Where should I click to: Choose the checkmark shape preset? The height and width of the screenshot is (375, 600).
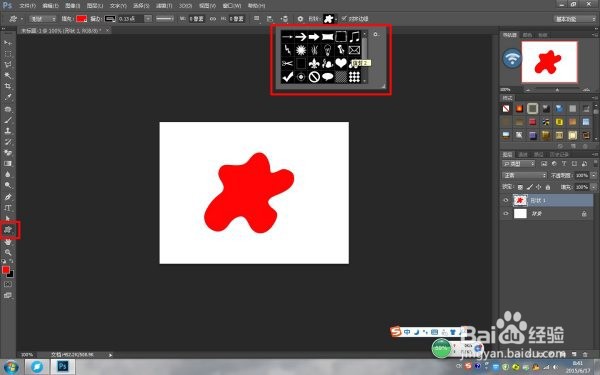click(x=287, y=77)
